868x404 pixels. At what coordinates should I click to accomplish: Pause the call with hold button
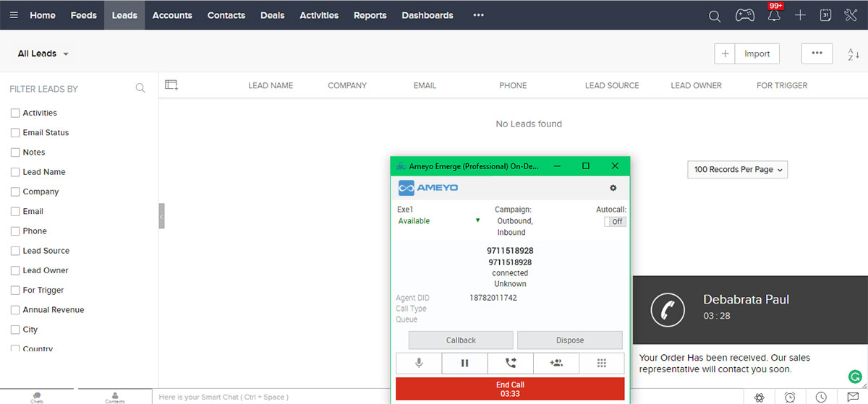[x=464, y=363]
